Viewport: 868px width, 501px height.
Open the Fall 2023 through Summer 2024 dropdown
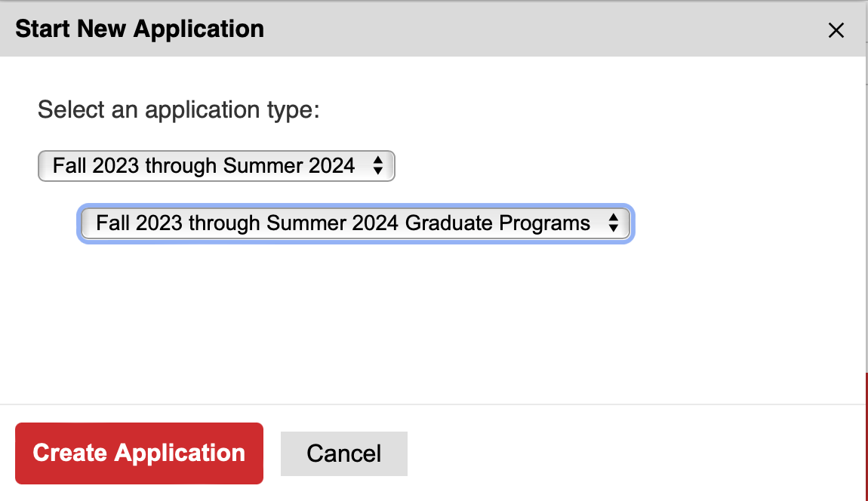click(x=216, y=166)
